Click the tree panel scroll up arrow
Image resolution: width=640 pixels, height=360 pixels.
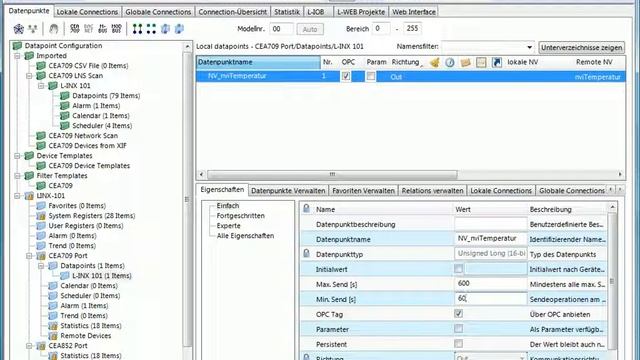click(187, 47)
